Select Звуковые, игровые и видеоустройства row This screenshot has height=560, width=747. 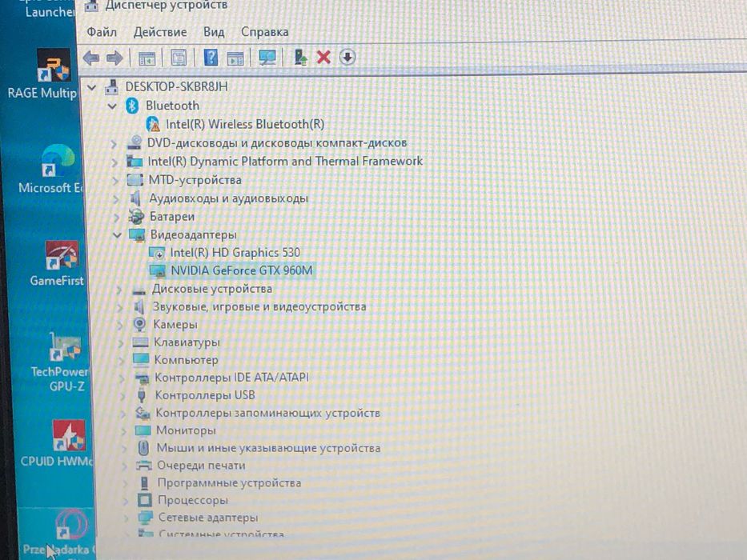click(259, 306)
